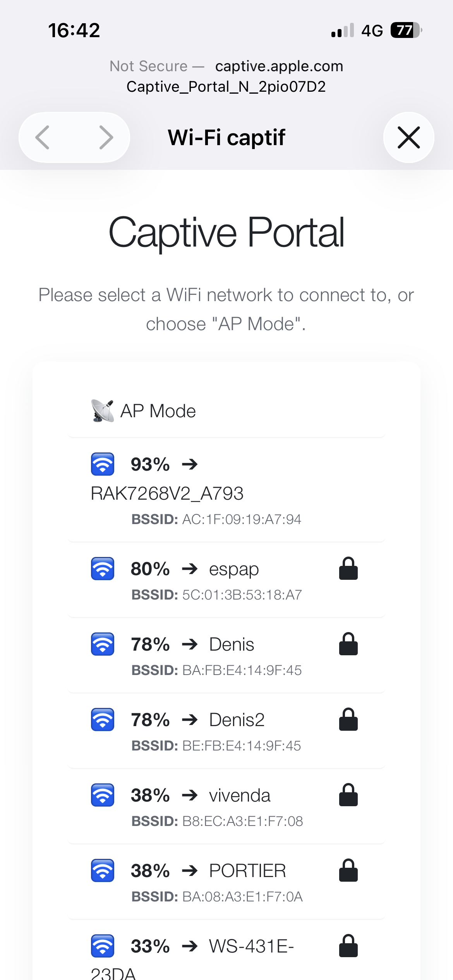Close the Wi-Fi captif portal sheet
This screenshot has height=980, width=453.
(x=408, y=137)
